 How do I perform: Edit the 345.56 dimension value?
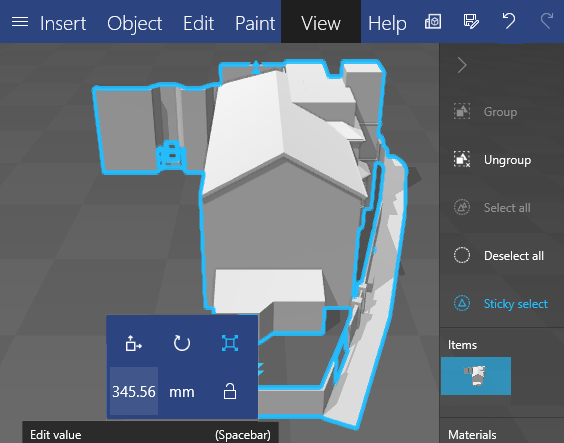pyautogui.click(x=134, y=391)
